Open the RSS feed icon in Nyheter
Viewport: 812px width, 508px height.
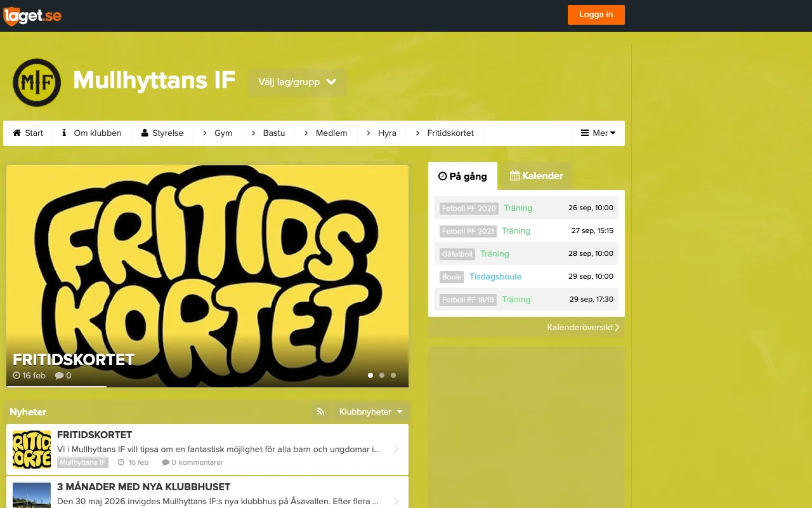(320, 412)
